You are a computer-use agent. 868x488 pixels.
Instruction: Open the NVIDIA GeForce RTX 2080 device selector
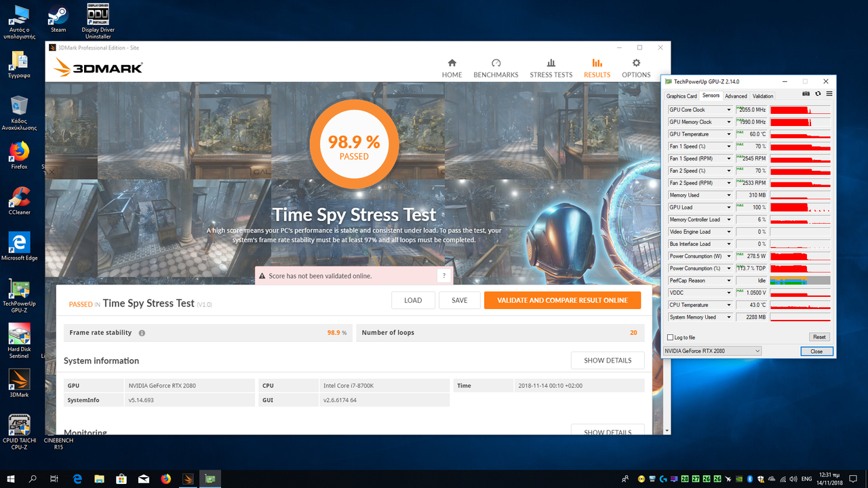click(712, 351)
